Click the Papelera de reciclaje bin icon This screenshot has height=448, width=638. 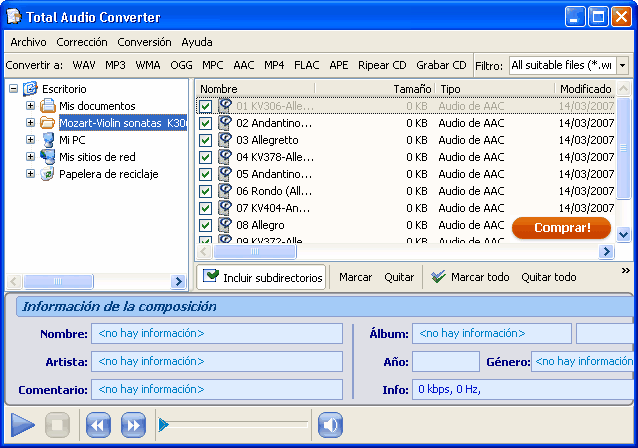pyautogui.click(x=48, y=174)
